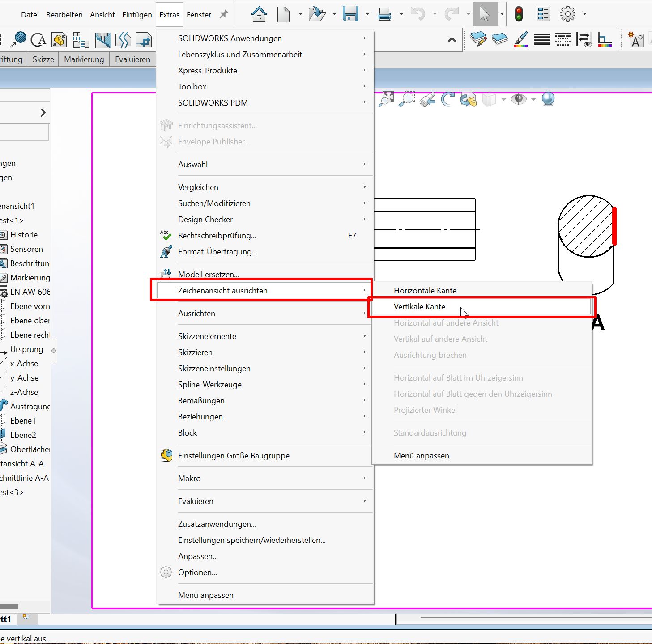
Task: Click the add sheet icon beside sheet tab
Action: coord(27,618)
